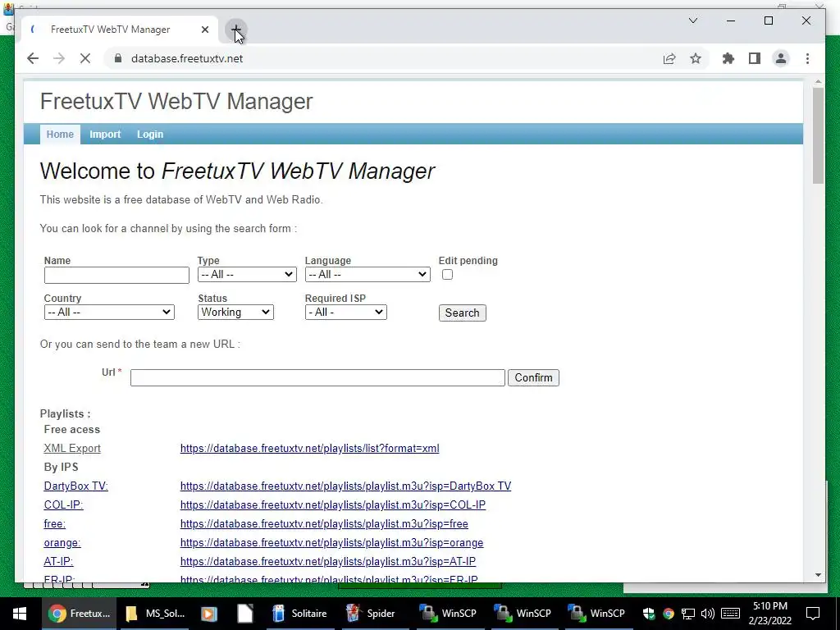Open the Status dropdown set to Working
The image size is (840, 630).
click(x=235, y=312)
